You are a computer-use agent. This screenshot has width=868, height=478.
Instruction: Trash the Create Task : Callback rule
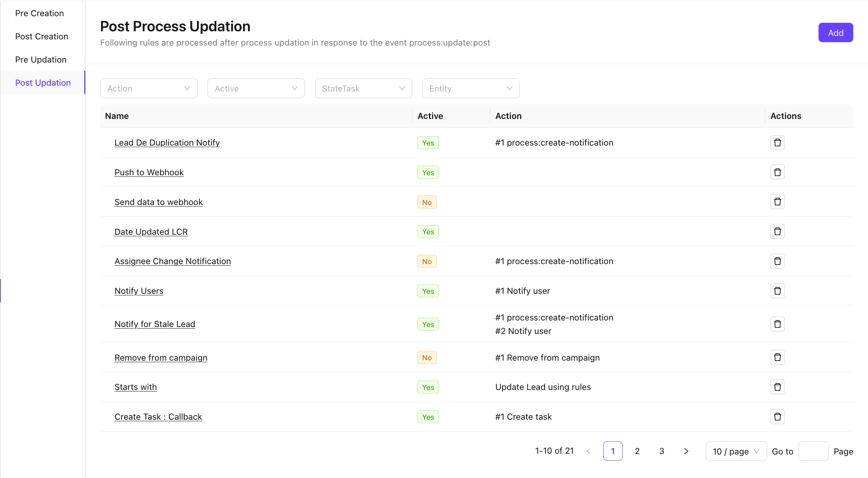tap(777, 417)
